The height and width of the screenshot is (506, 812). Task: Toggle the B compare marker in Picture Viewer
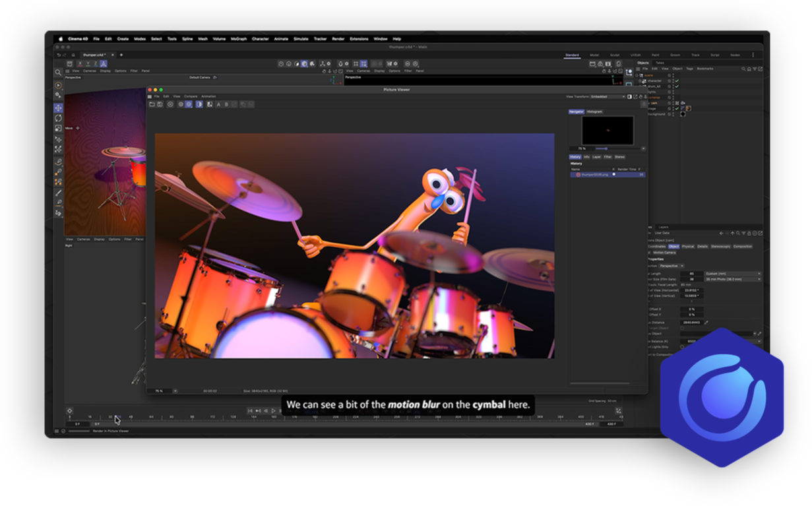click(226, 104)
